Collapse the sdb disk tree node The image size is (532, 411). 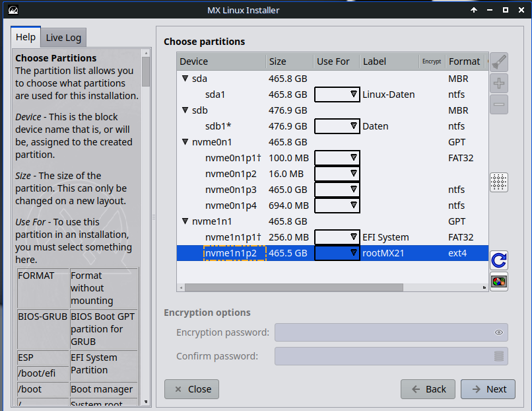coord(185,110)
